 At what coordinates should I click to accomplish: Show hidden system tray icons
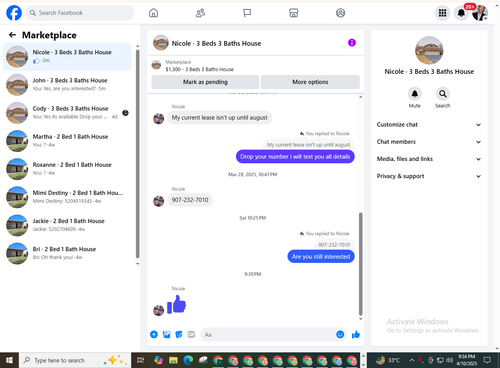click(412, 360)
